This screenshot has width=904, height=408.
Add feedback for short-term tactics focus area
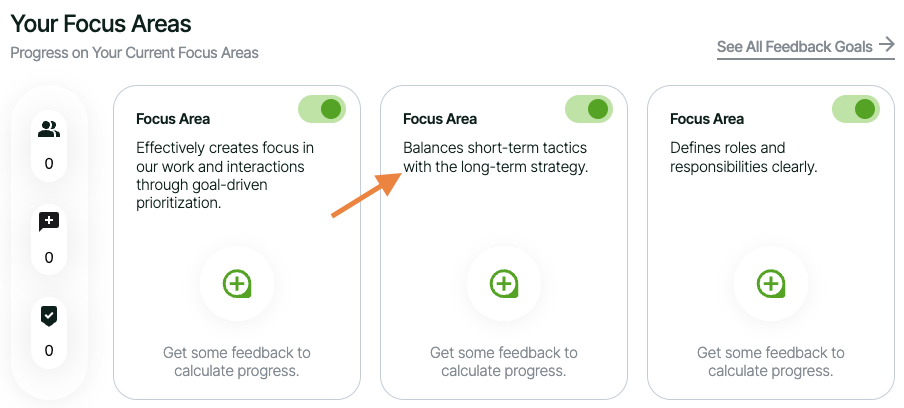(504, 284)
